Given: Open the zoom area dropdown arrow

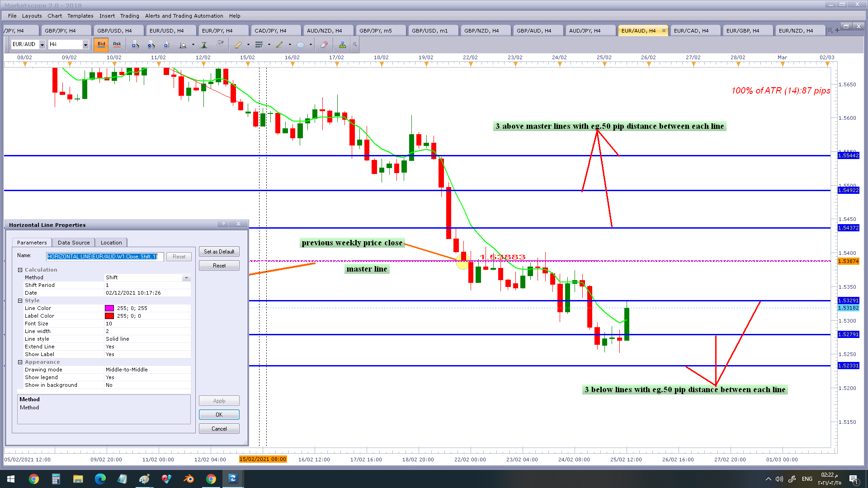Looking at the screenshot, I should pyautogui.click(x=193, y=45).
